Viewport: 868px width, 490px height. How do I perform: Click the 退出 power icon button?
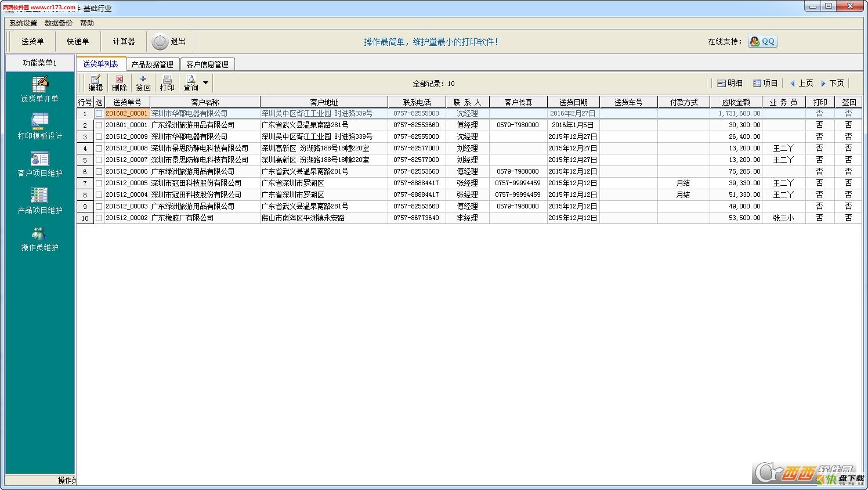169,42
